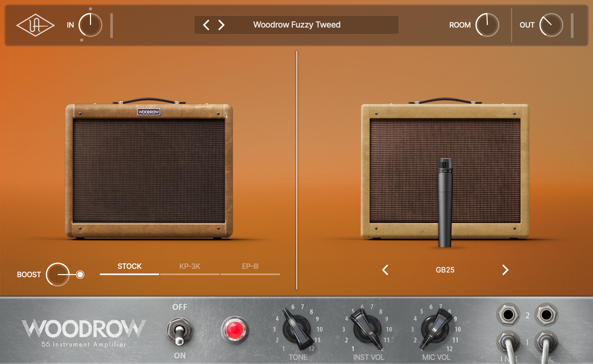Click the previous microphone arrow

[385, 270]
